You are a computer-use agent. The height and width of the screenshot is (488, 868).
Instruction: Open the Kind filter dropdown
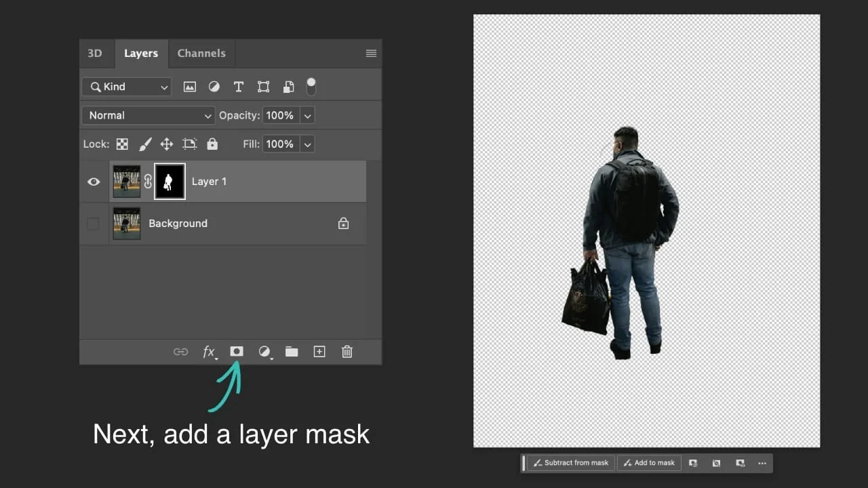(x=126, y=87)
